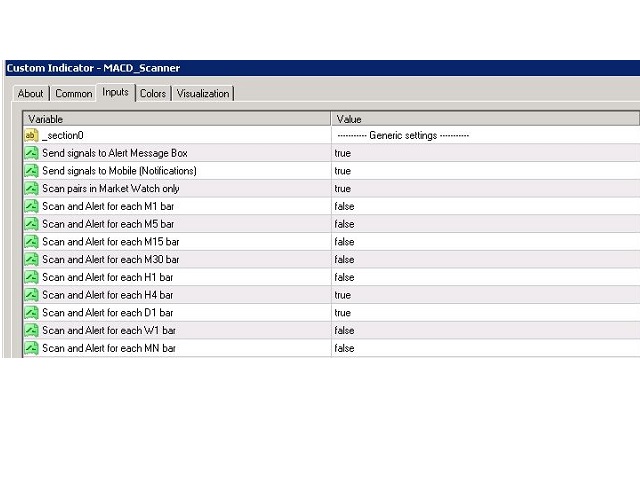Click the icon beside Scan and Alert for each H4 bar
This screenshot has height=480, width=640.
point(31,295)
